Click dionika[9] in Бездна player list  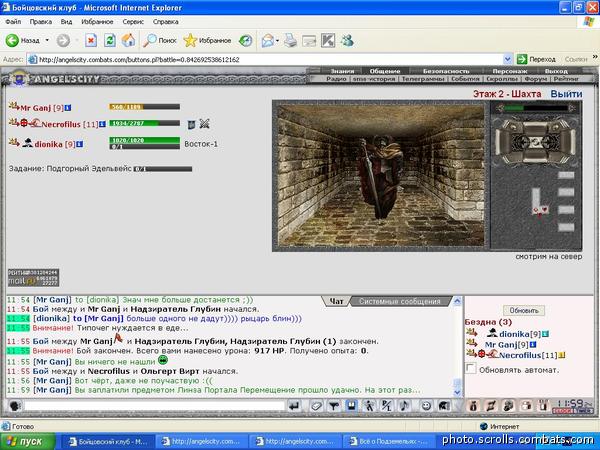tap(520, 334)
